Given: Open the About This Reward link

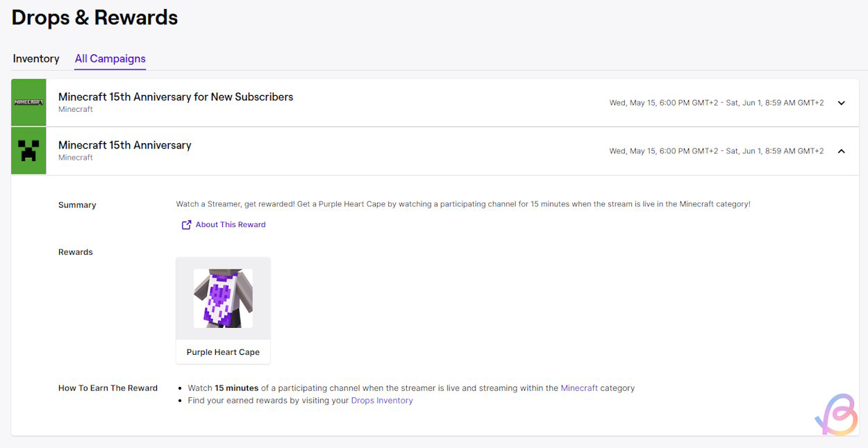Looking at the screenshot, I should tap(230, 224).
